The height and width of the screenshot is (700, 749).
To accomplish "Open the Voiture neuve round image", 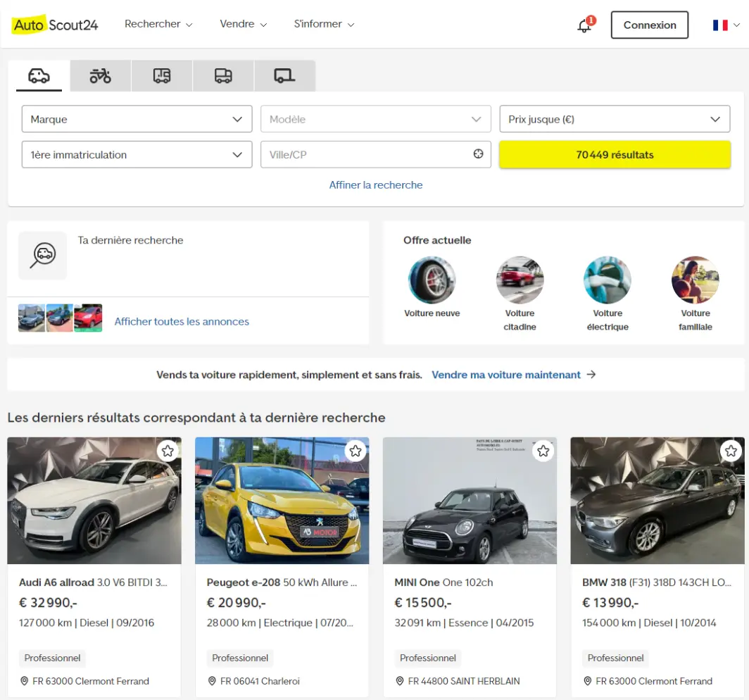I will point(432,280).
